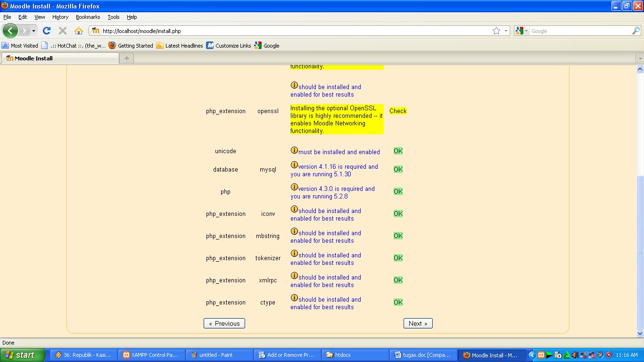644x362 pixels.
Task: Open the Google bookmark in toolbar
Action: (x=267, y=46)
